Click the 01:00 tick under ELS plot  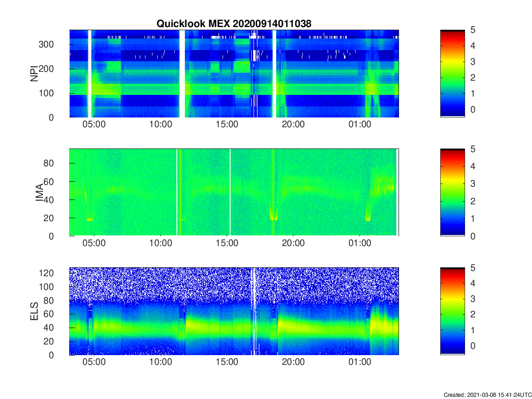[x=360, y=363]
